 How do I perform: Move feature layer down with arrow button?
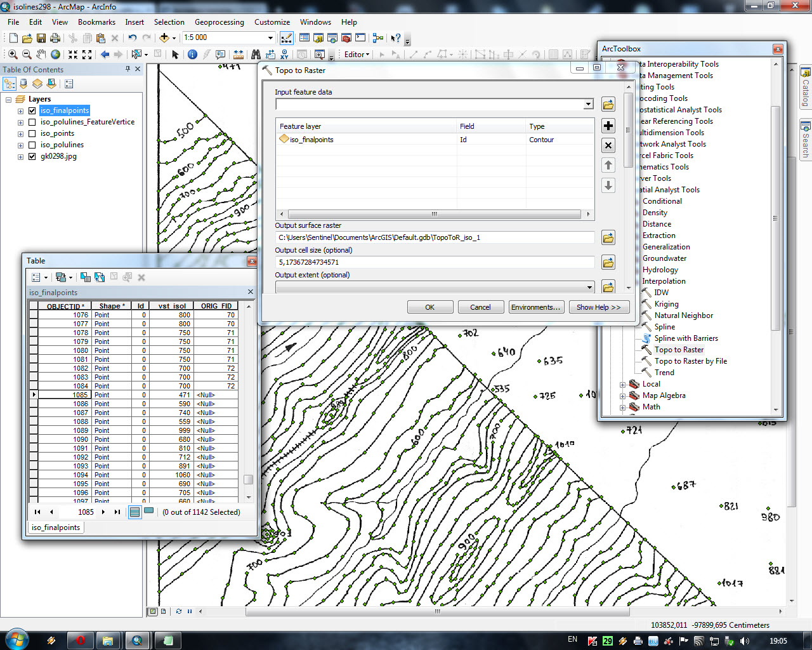pos(608,185)
